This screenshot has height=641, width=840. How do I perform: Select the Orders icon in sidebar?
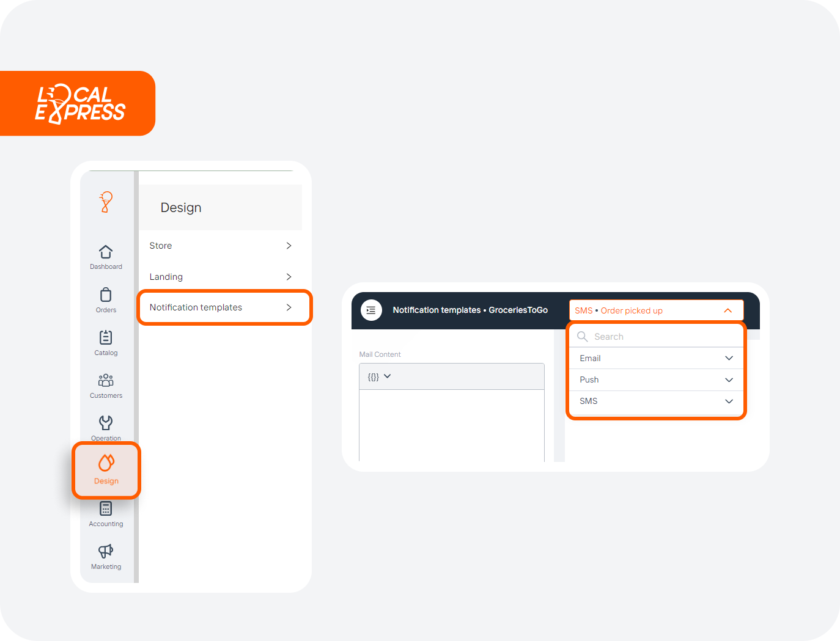106,299
